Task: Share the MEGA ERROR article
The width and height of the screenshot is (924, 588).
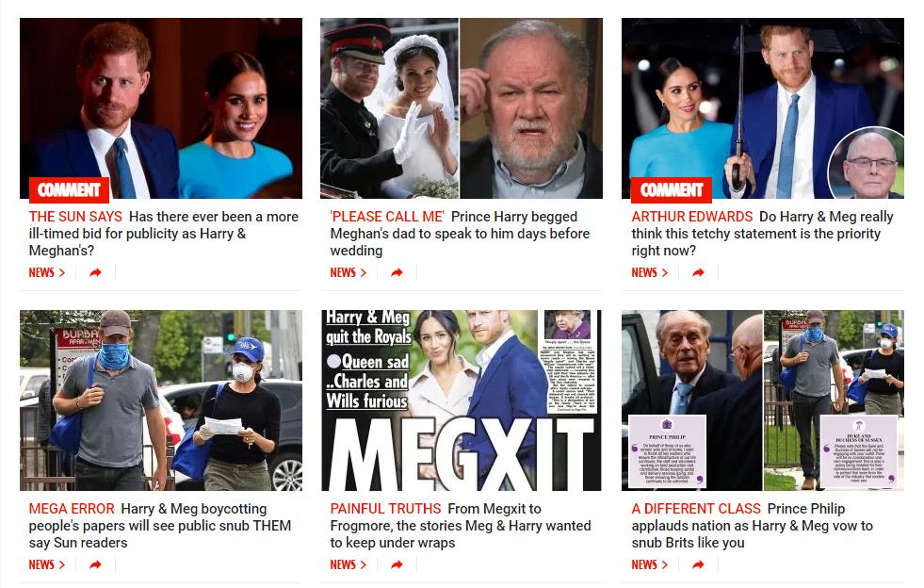Action: point(95,565)
